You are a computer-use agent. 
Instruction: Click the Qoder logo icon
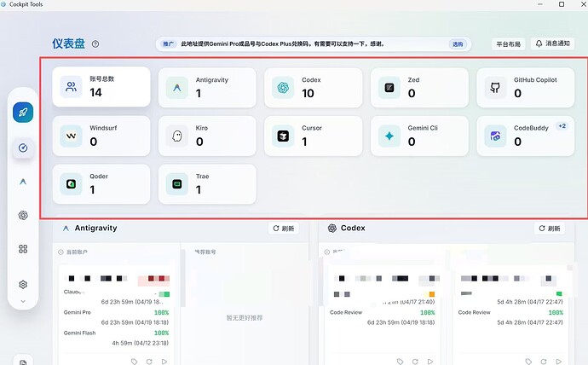(x=71, y=184)
